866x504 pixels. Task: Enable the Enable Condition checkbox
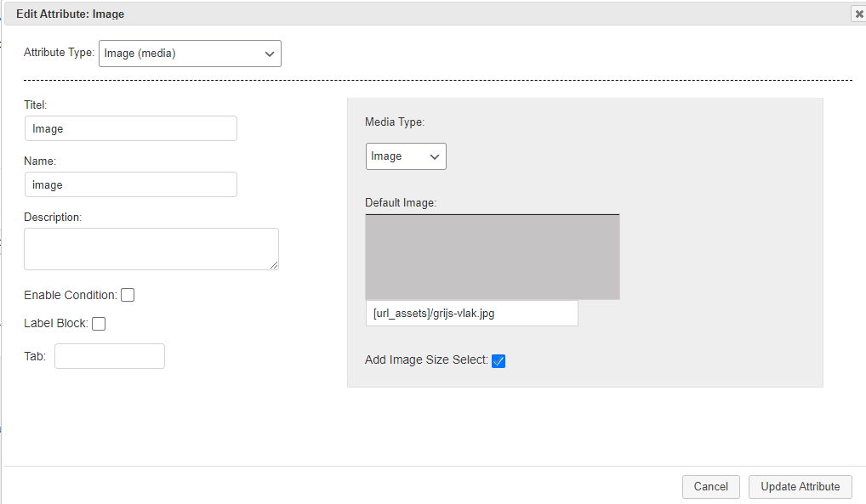pos(128,295)
